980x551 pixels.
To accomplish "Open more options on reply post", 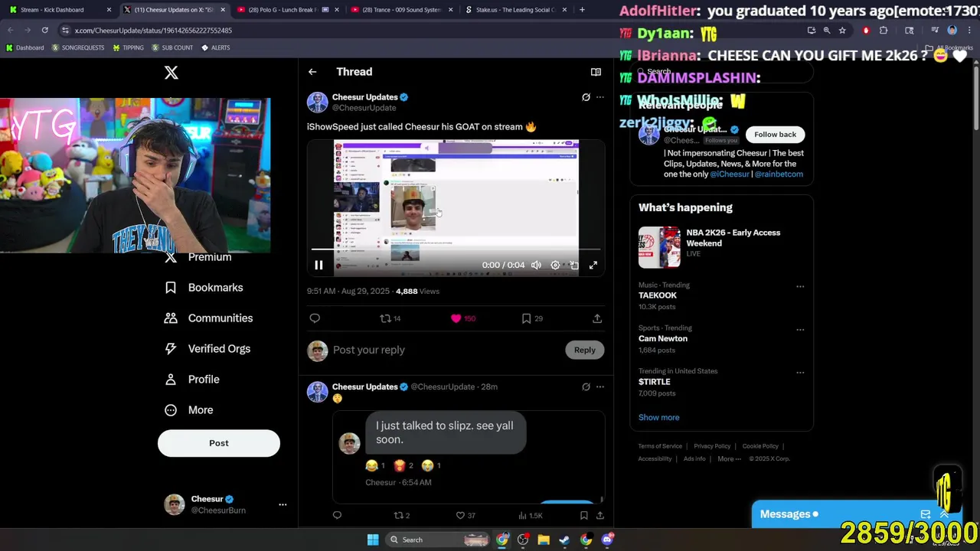I will pyautogui.click(x=600, y=387).
